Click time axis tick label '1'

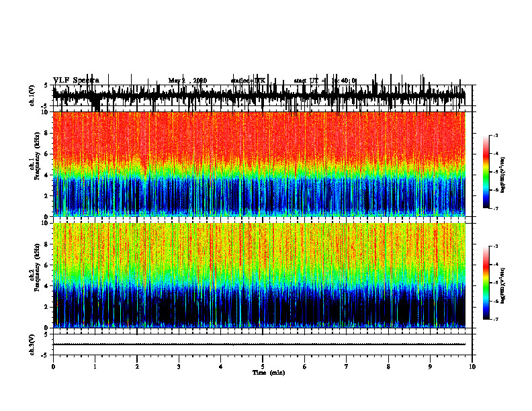click(x=95, y=367)
